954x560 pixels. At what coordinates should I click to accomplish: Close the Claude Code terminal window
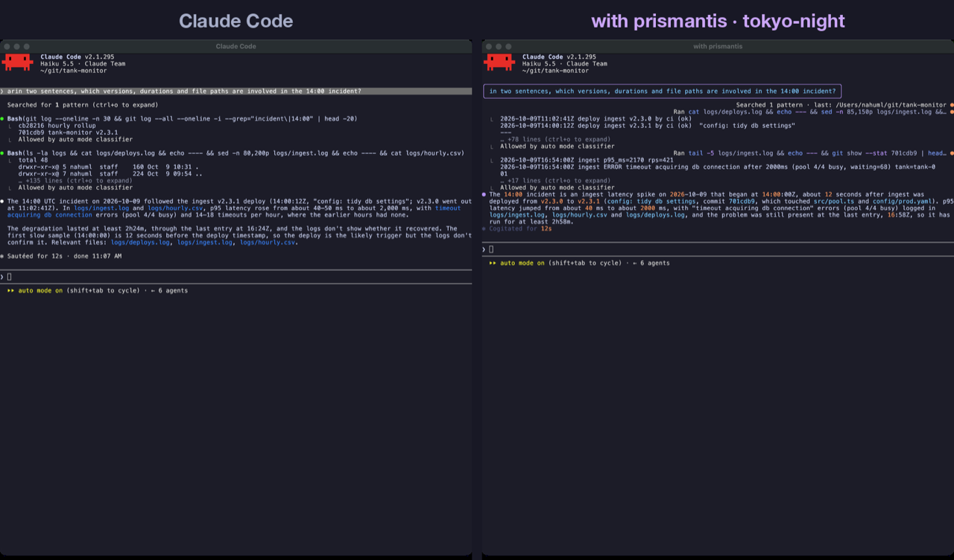pos(7,46)
